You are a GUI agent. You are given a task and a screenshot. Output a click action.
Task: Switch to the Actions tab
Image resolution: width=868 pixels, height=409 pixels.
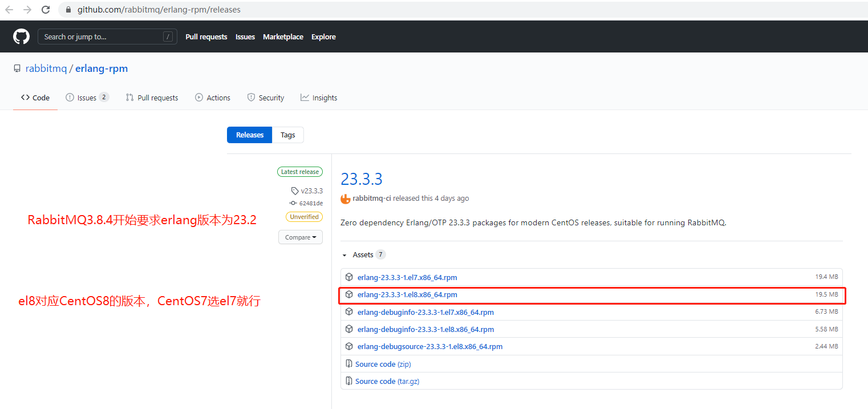click(213, 98)
